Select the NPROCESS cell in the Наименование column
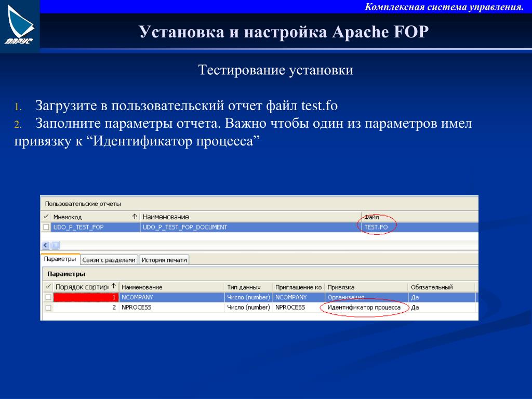532x399 pixels. [x=171, y=308]
